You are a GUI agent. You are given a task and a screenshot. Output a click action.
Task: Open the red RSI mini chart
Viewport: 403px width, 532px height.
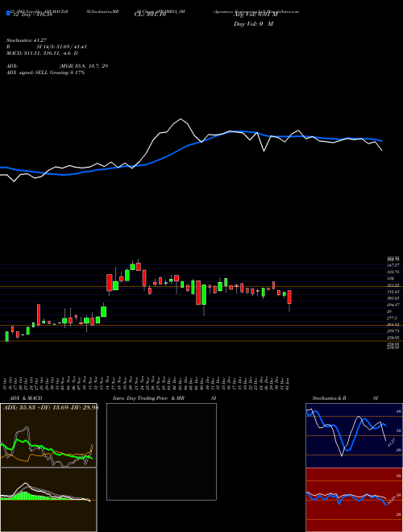[354, 500]
